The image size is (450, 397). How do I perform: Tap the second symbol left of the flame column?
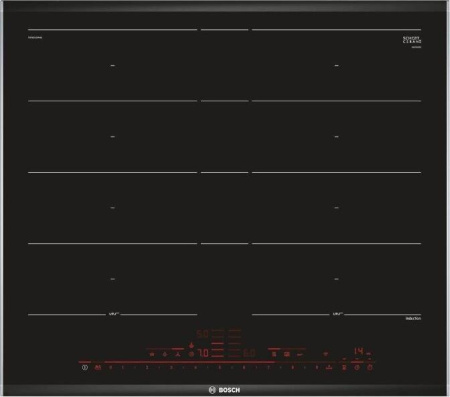pos(164,354)
